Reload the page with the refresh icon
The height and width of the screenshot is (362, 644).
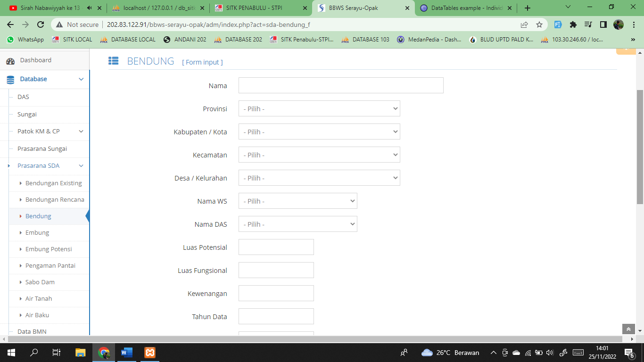pyautogui.click(x=41, y=25)
